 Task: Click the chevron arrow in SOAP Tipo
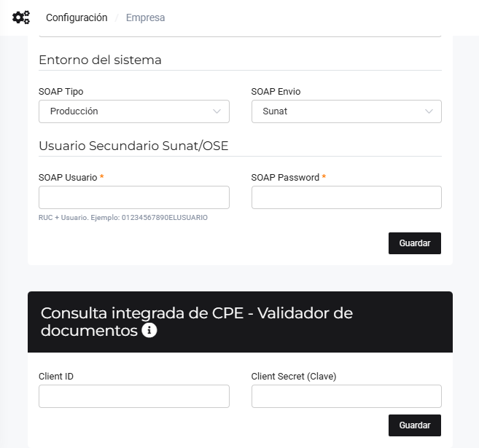coord(217,111)
